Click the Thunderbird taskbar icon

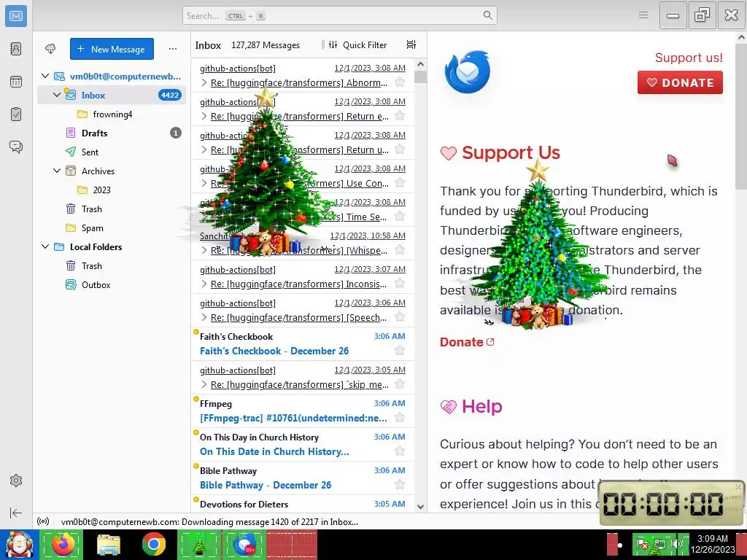(x=244, y=544)
